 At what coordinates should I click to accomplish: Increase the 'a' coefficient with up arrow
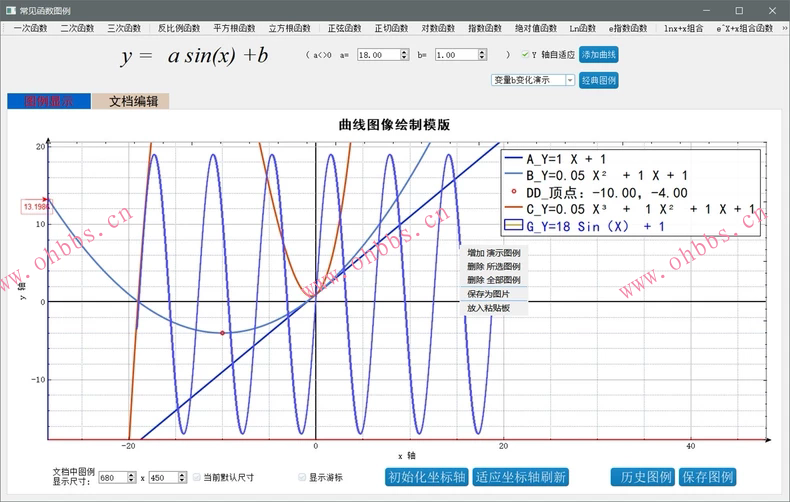pos(404,51)
